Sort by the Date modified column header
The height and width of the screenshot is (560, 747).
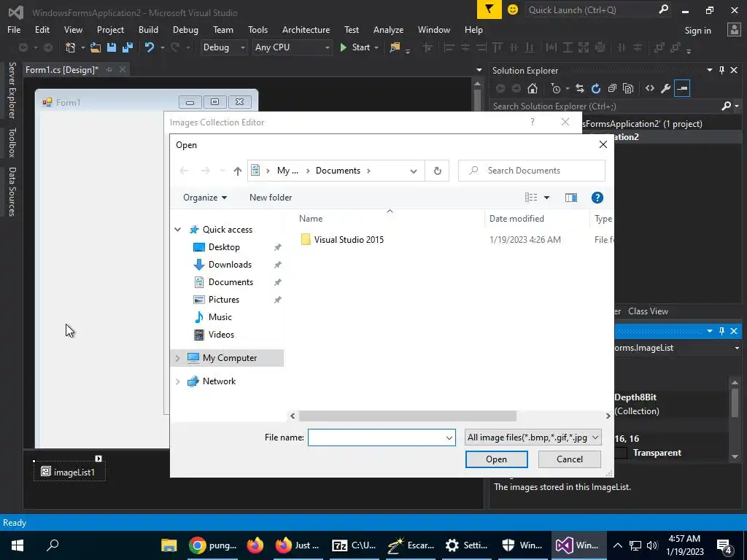[516, 219]
